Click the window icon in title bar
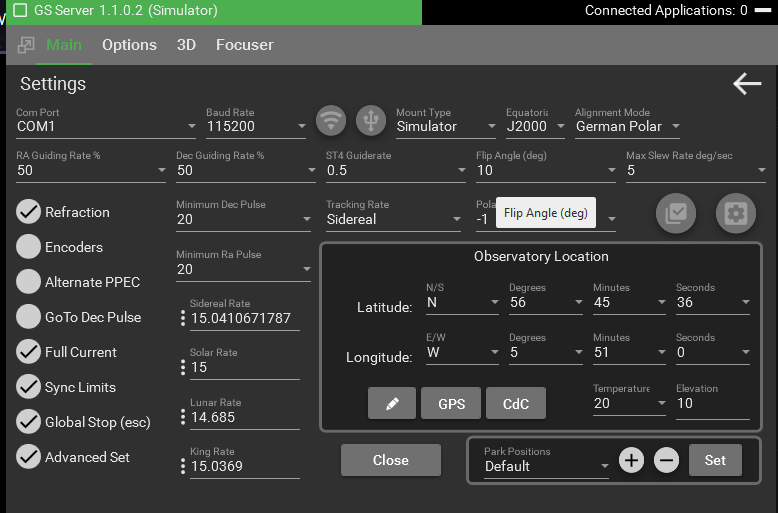778x513 pixels. click(20, 10)
